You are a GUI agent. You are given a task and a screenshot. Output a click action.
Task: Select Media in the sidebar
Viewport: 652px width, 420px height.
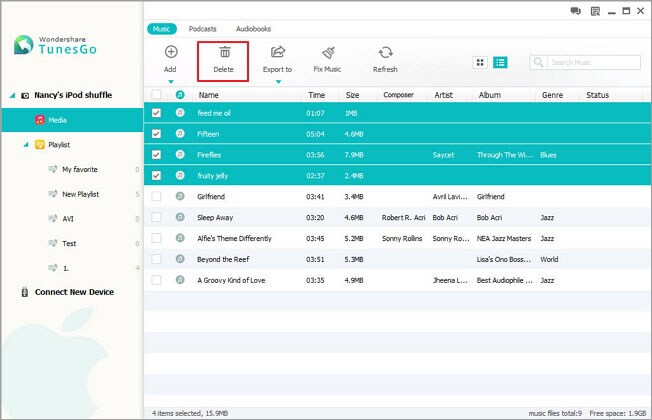tap(72, 120)
